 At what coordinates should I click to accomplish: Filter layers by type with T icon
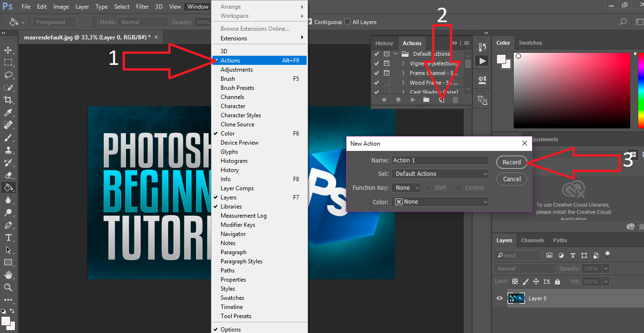573,256
